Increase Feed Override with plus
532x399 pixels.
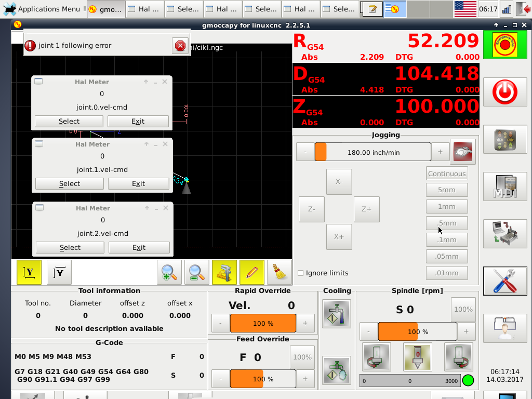point(305,379)
